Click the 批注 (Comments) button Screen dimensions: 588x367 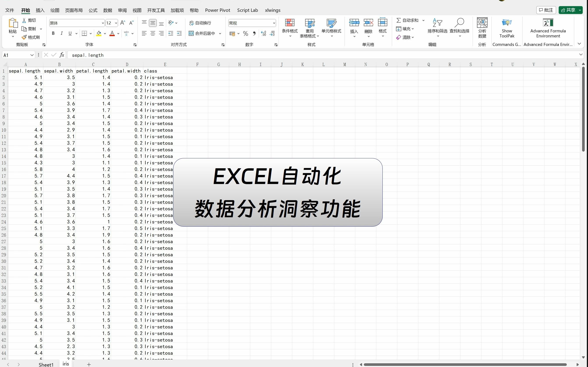(x=546, y=10)
